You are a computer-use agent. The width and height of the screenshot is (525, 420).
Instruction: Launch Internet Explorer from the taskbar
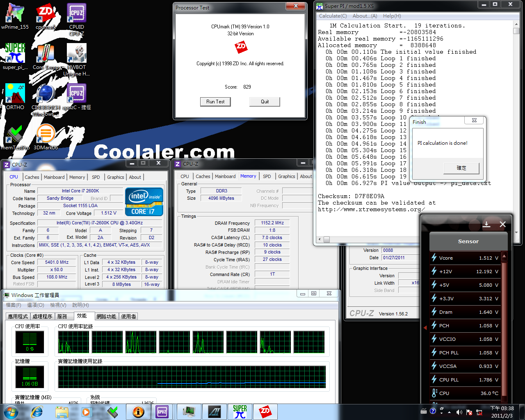(37, 412)
